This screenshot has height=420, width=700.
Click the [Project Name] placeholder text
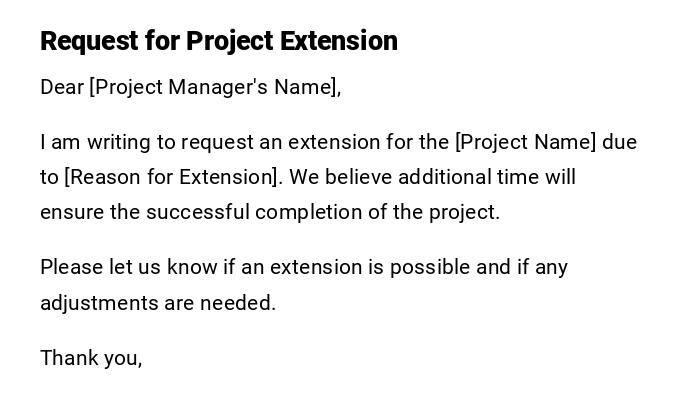(525, 142)
